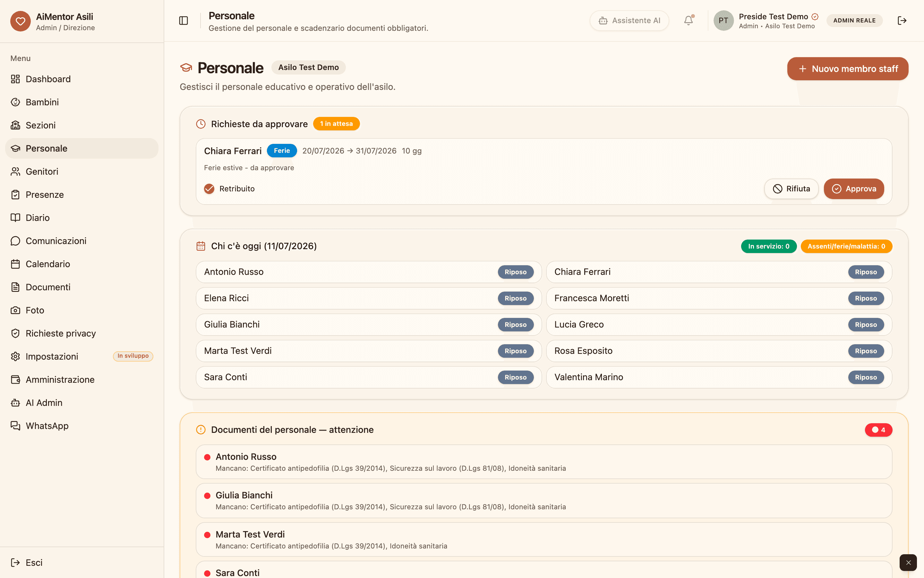The image size is (924, 578).
Task: Click the Amministrazione wallet icon
Action: click(15, 380)
